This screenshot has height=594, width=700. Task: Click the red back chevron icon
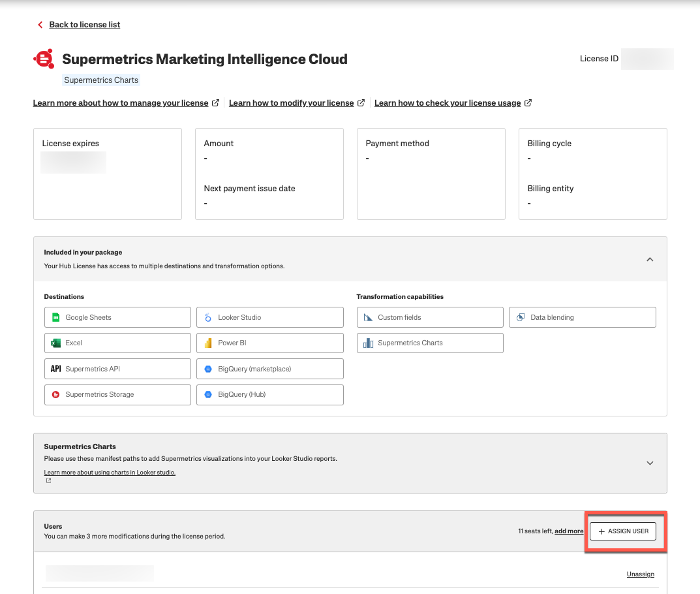[40, 25]
